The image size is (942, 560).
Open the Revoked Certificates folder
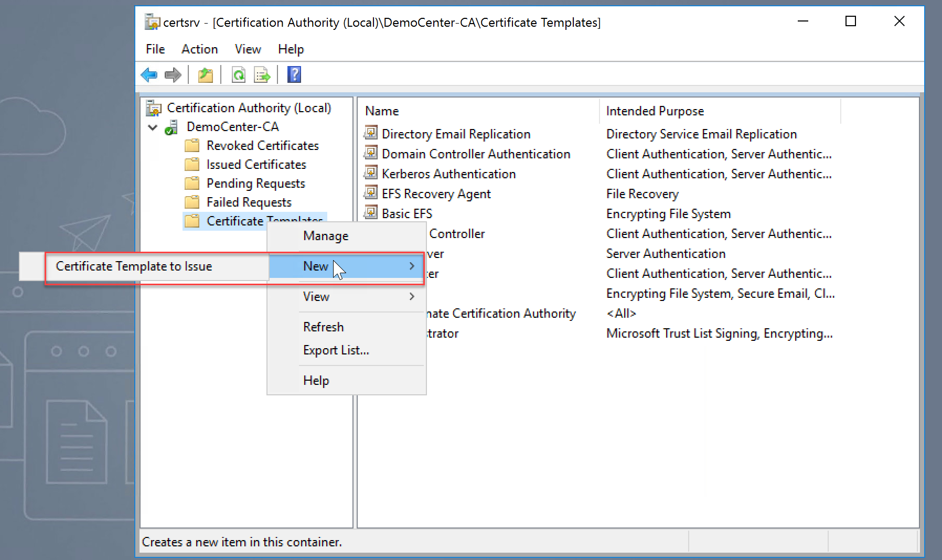pyautogui.click(x=262, y=146)
